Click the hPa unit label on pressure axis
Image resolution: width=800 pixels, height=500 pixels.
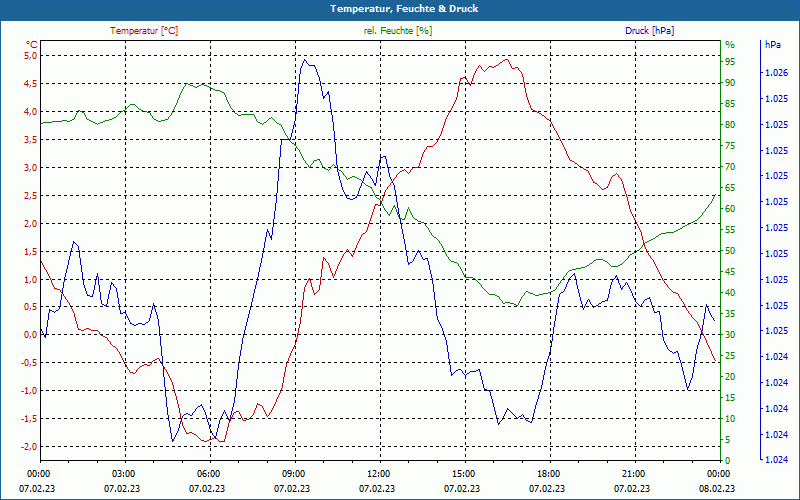(772, 45)
